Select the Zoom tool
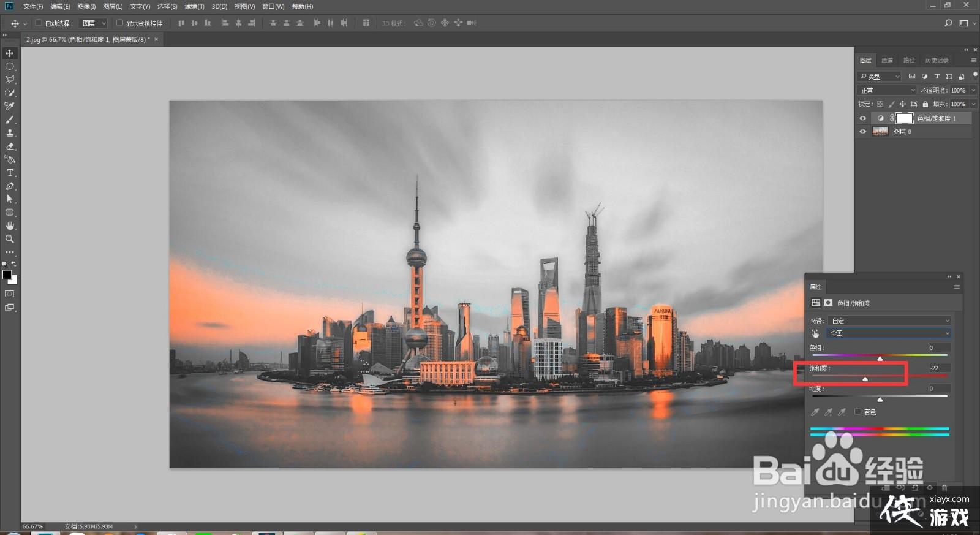980x535 pixels. pos(10,239)
